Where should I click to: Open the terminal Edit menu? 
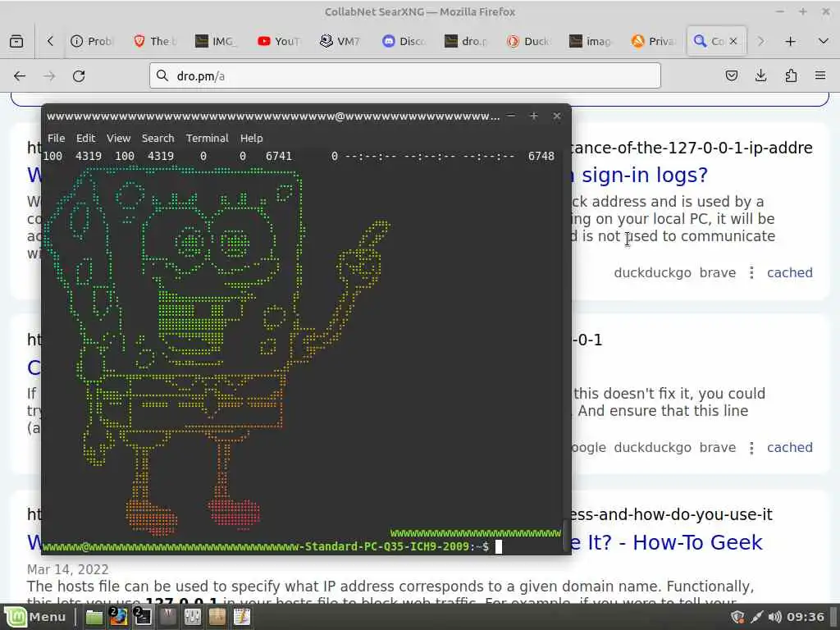[x=85, y=138]
